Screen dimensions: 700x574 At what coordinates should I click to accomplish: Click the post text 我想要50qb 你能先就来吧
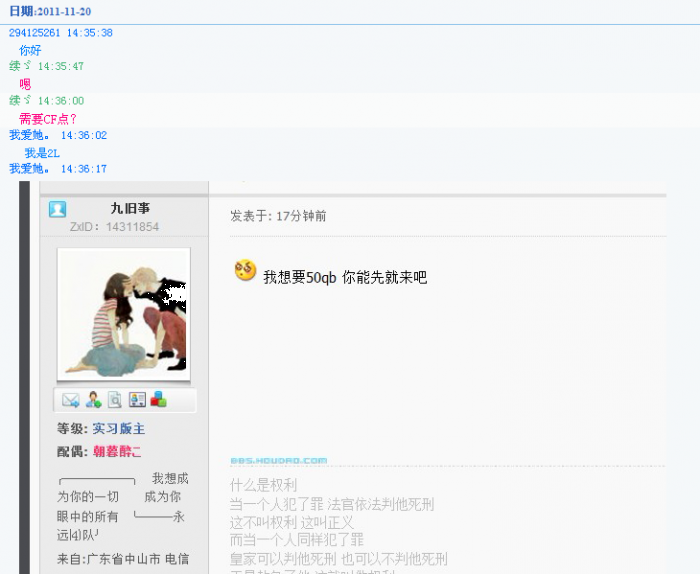coord(345,278)
